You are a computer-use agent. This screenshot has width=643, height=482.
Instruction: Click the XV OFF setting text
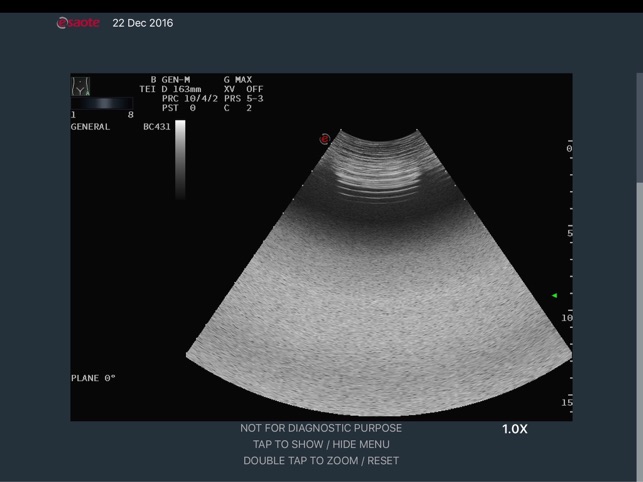244,89
